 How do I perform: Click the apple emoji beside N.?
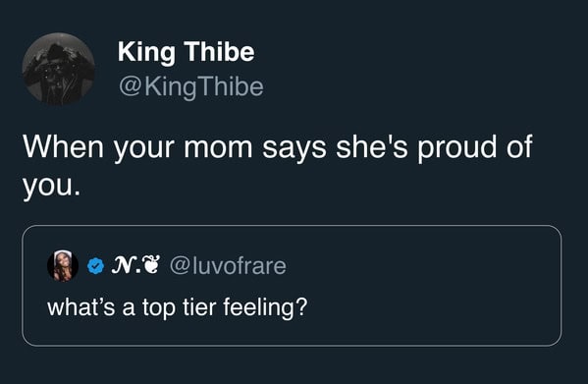152,264
